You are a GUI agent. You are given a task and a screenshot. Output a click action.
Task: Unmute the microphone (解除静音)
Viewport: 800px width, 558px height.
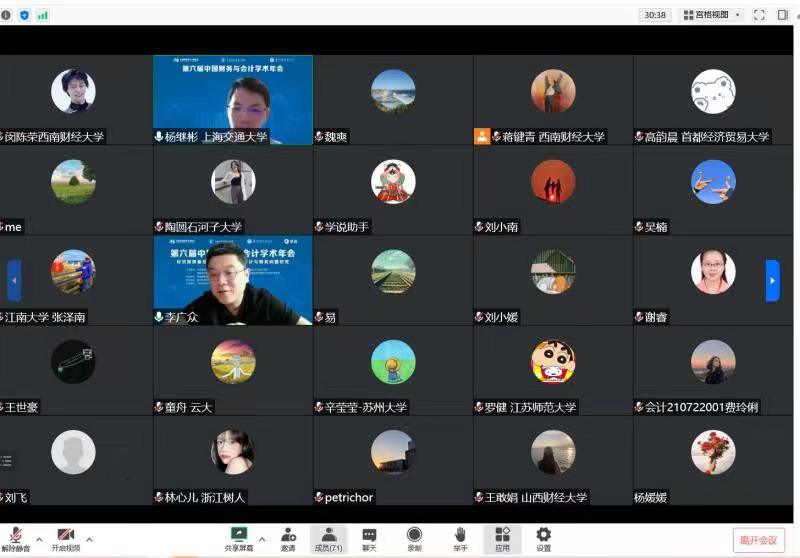16,538
